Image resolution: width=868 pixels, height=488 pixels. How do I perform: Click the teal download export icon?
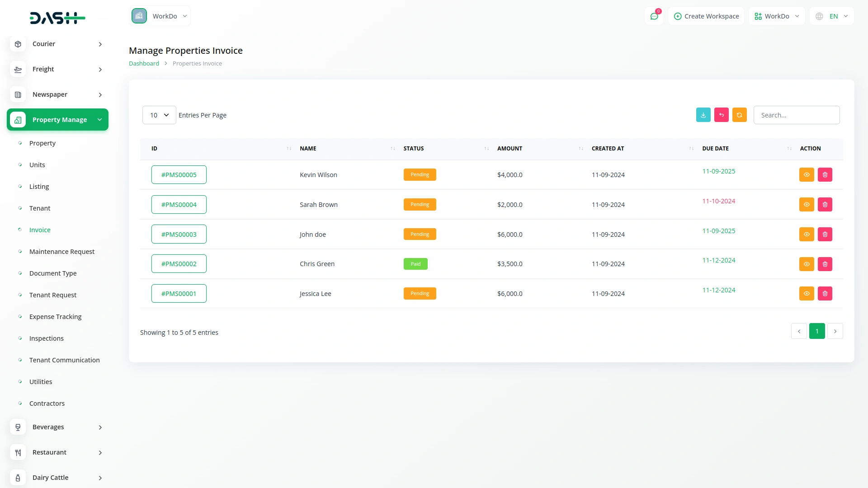(x=703, y=115)
